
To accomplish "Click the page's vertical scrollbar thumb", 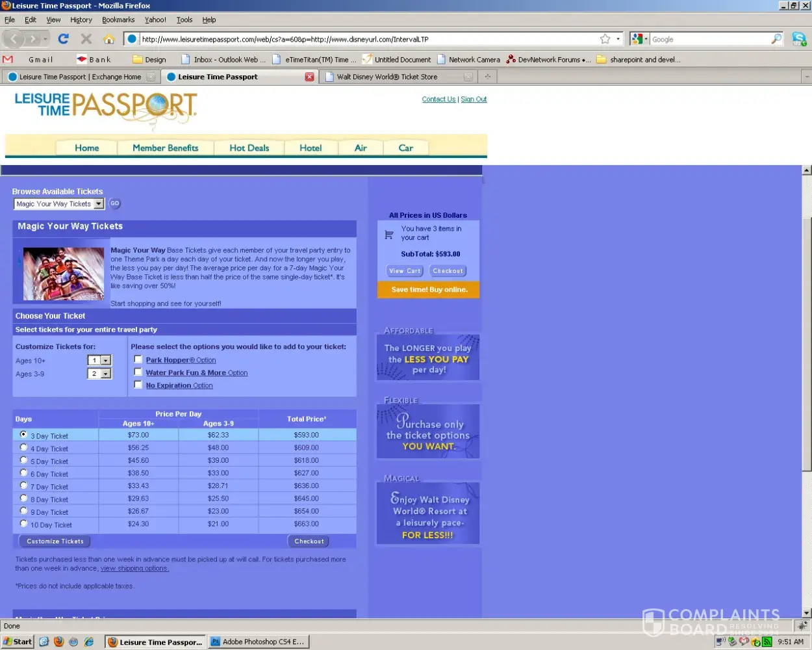I will point(806,344).
